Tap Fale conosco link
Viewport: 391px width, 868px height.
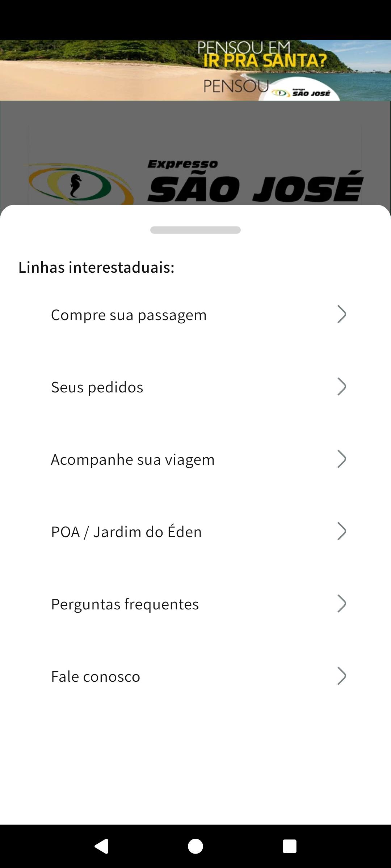pos(96,677)
